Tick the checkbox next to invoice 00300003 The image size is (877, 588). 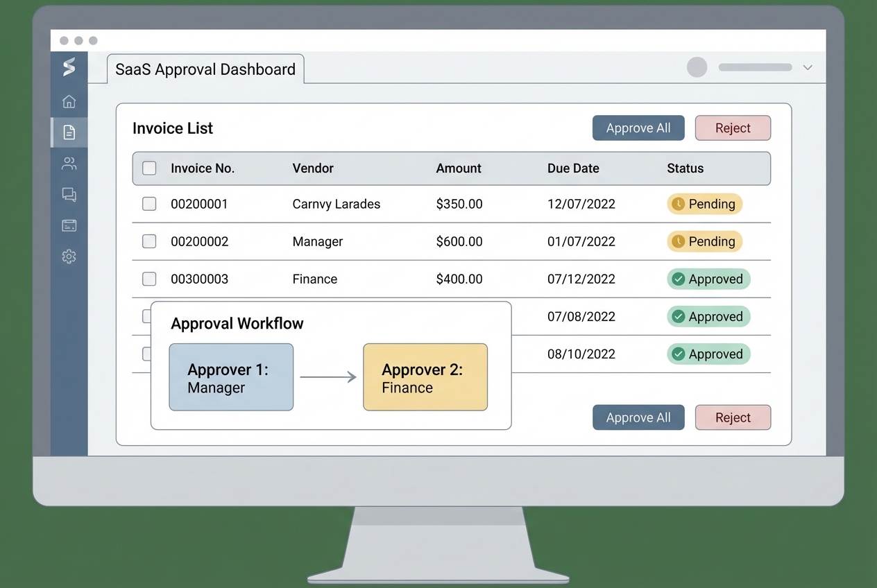click(149, 279)
